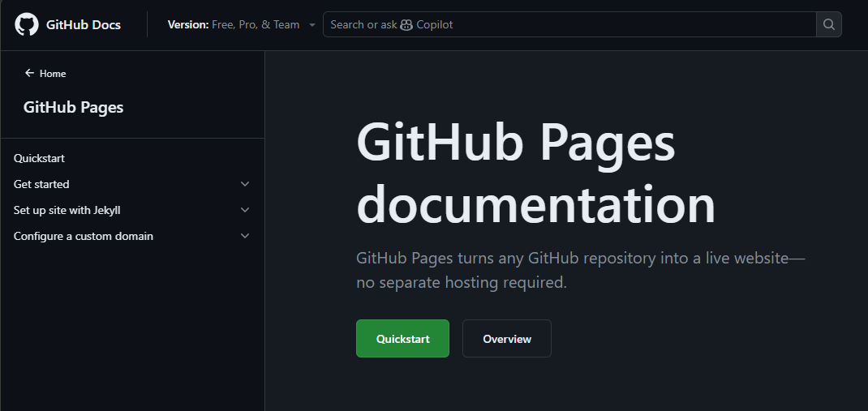
Task: Open the GitHub Docs home link
Action: 83,25
